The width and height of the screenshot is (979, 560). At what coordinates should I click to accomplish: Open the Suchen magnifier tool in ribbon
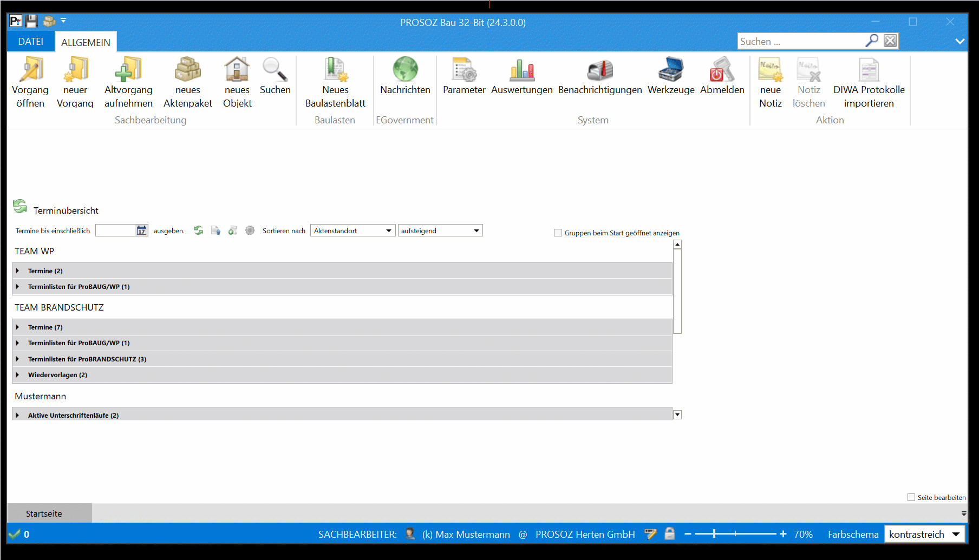coord(275,76)
